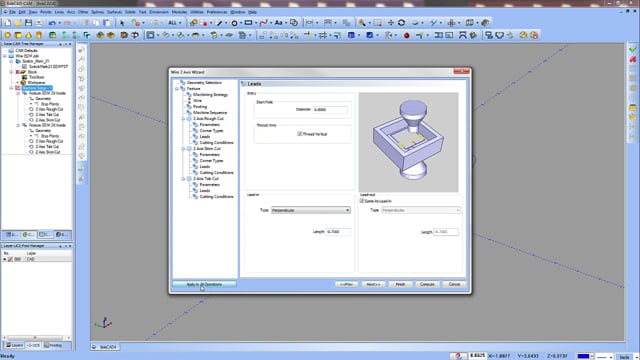Open the Lead-in Type dropdown

[311, 210]
